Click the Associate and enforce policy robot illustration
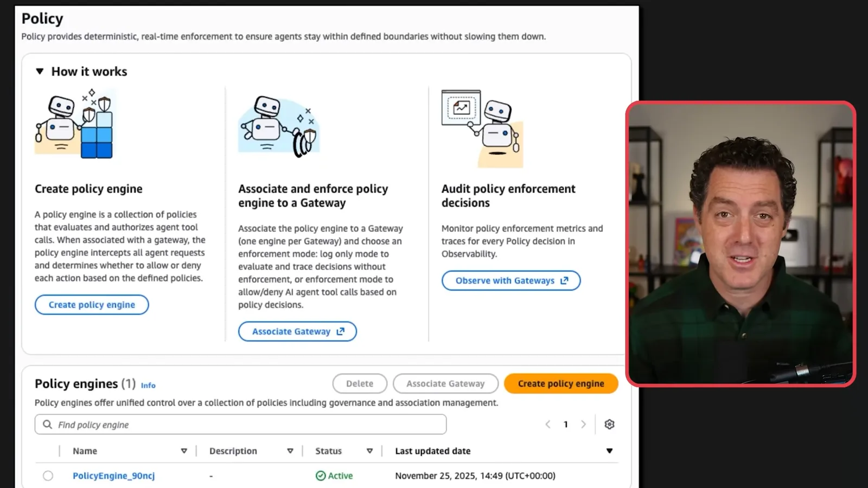 click(279, 127)
